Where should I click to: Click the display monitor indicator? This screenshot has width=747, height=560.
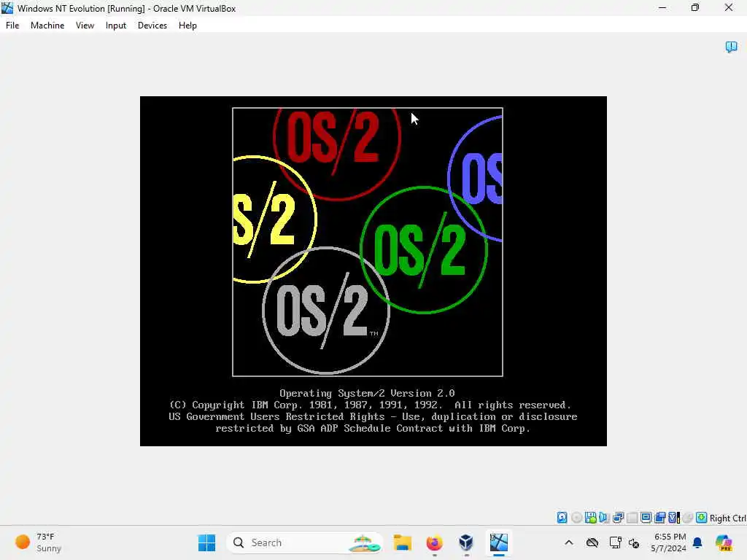[x=646, y=518]
